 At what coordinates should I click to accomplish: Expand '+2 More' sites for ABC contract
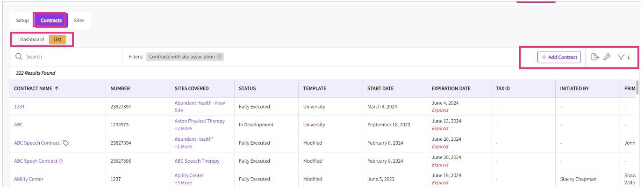point(183,128)
